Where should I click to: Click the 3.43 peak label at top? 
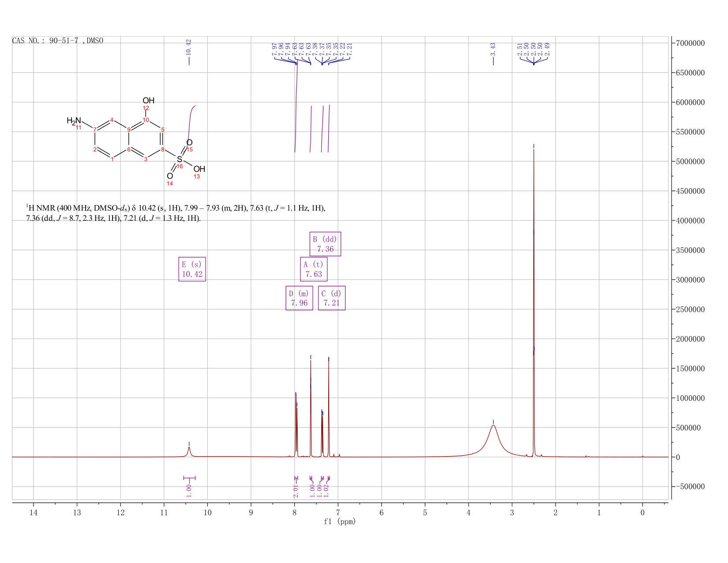tap(493, 49)
